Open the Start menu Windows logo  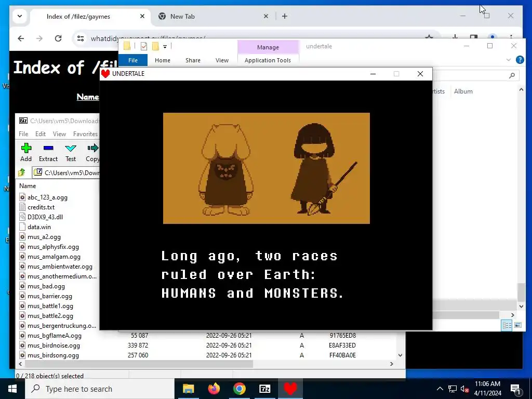click(12, 389)
